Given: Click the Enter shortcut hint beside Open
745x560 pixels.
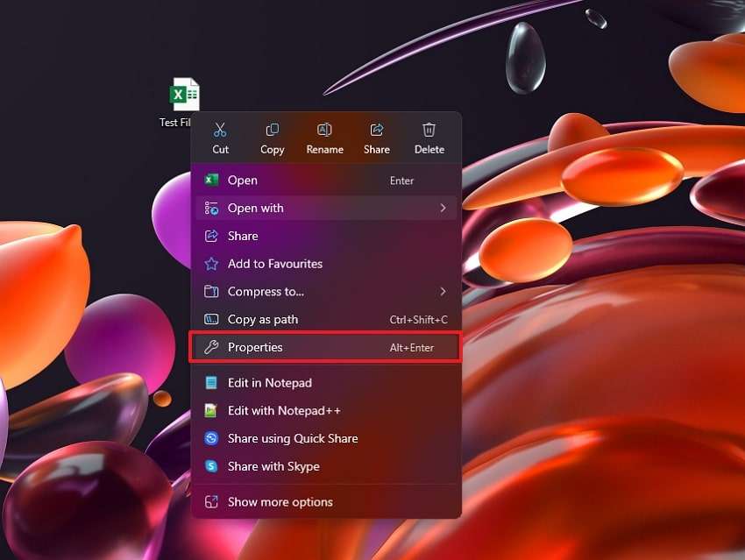Looking at the screenshot, I should coord(401,181).
